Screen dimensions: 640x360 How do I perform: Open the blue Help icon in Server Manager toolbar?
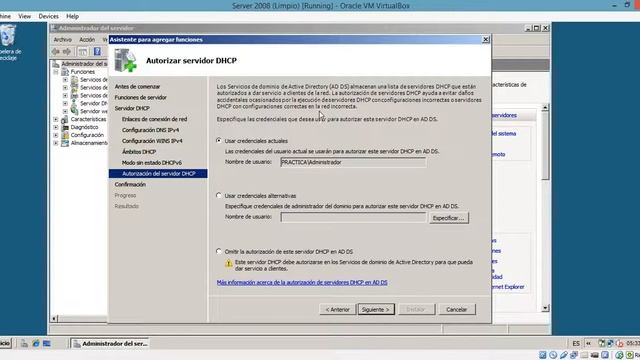point(97,51)
